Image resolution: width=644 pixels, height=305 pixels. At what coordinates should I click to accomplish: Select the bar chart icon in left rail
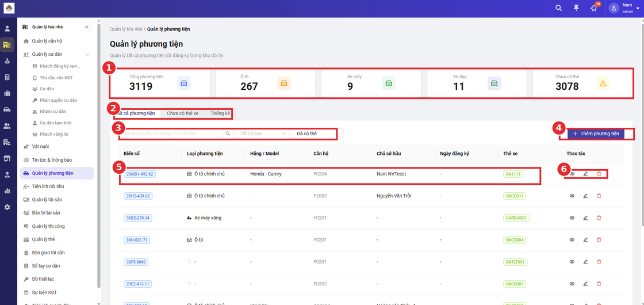coord(7,190)
